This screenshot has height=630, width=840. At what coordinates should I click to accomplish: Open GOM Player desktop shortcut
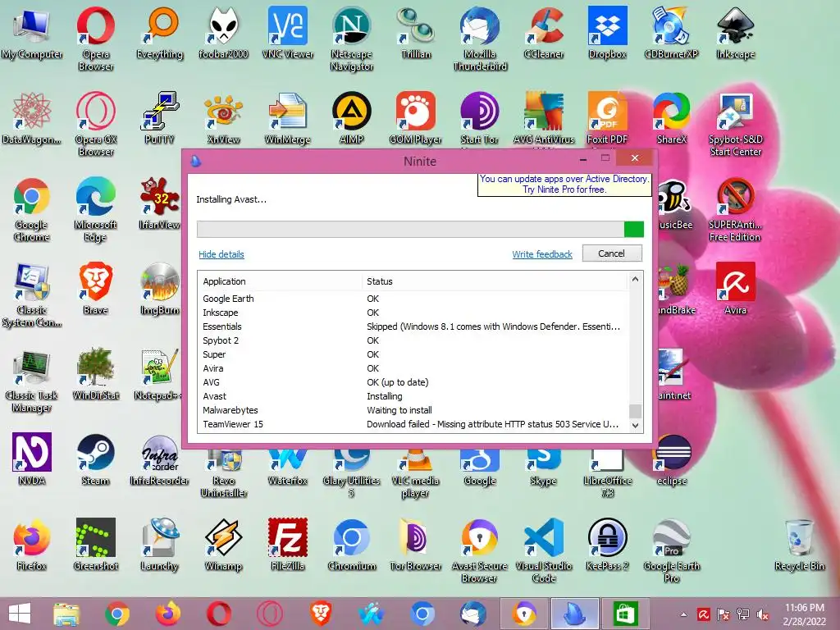click(x=416, y=118)
